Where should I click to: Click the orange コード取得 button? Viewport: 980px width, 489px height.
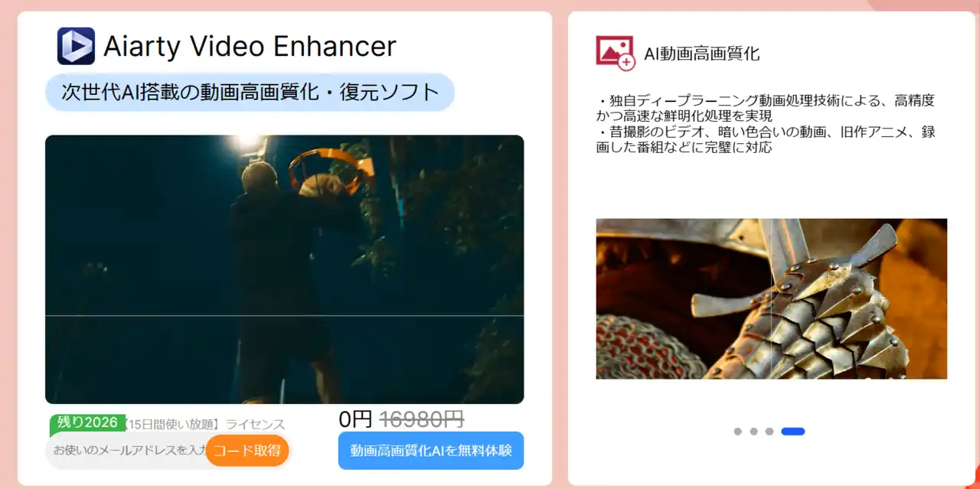[247, 450]
